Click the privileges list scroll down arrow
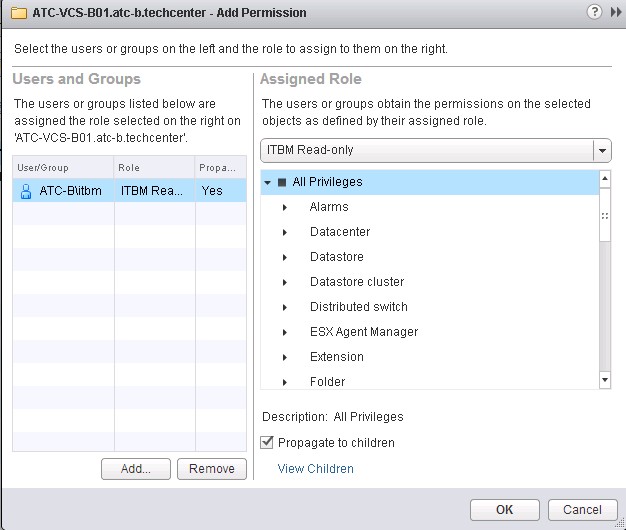Image resolution: width=626 pixels, height=530 pixels. (x=604, y=380)
